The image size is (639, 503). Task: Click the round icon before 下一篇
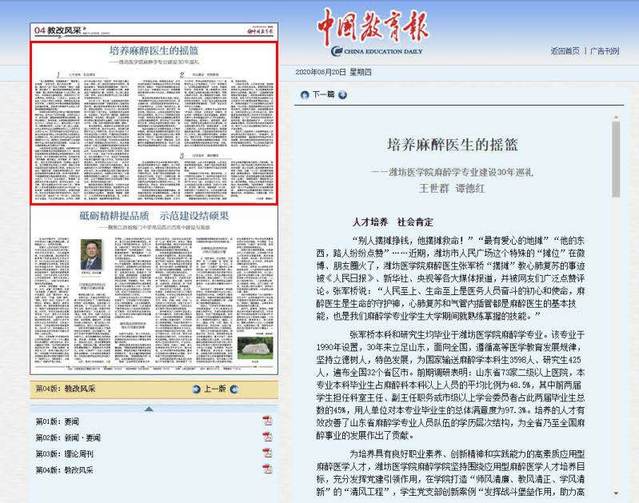[x=303, y=94]
